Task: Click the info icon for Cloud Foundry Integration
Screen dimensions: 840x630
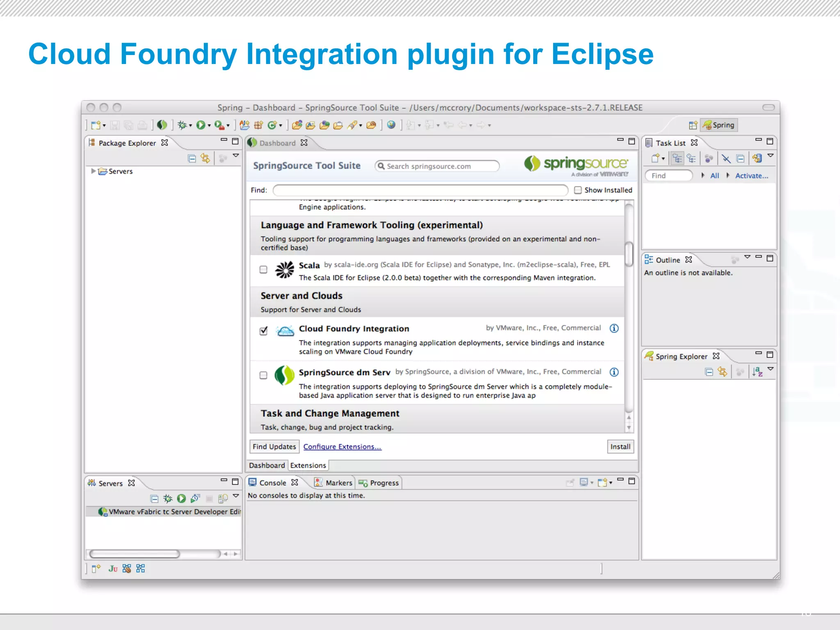Action: pos(614,328)
